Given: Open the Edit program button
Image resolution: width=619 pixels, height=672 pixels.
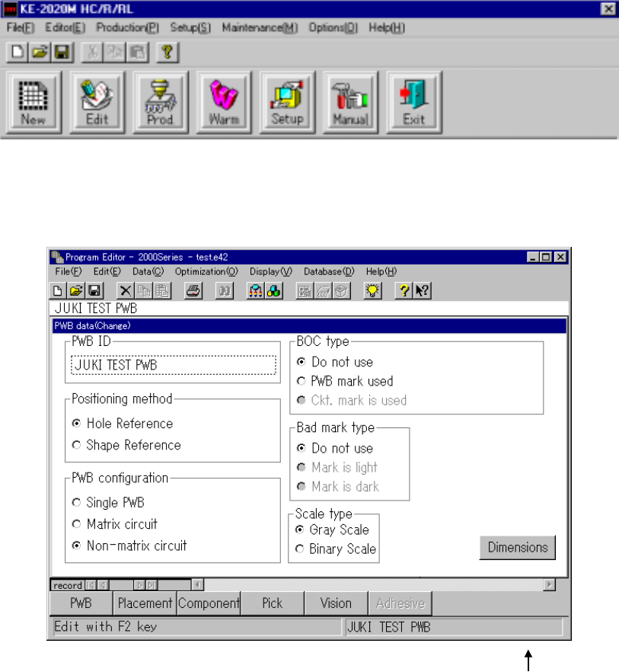Looking at the screenshot, I should click(97, 102).
